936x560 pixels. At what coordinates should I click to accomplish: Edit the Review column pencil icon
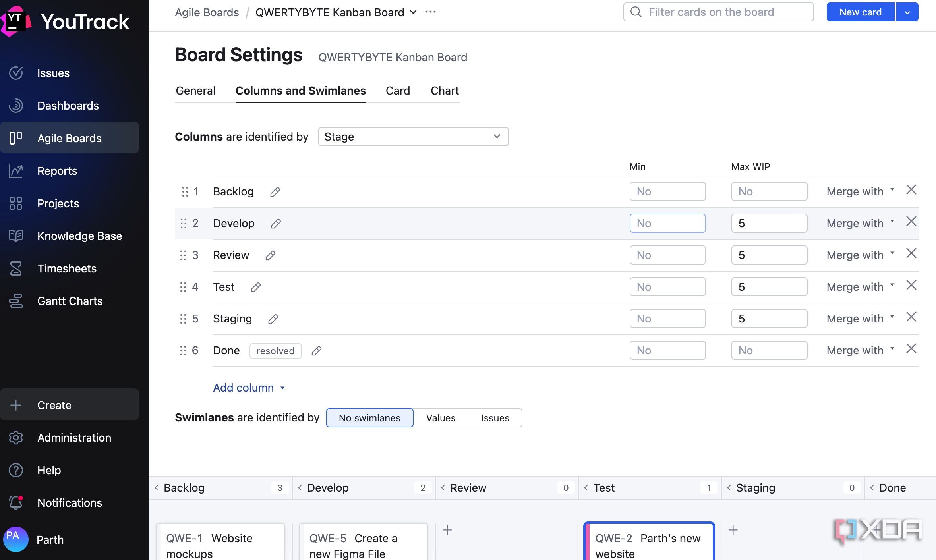tap(270, 255)
